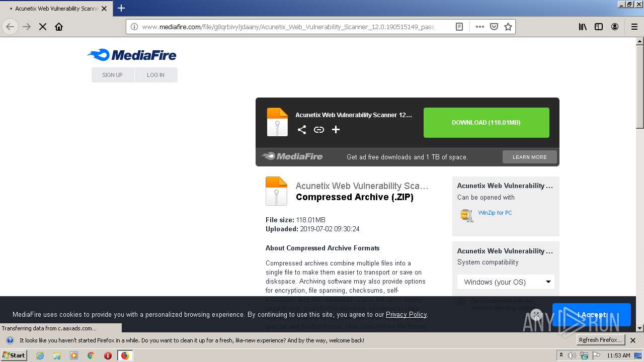Click the uploaded date 2019-07-02 text
Screen dimensions: 644x362
pyautogui.click(x=330, y=229)
